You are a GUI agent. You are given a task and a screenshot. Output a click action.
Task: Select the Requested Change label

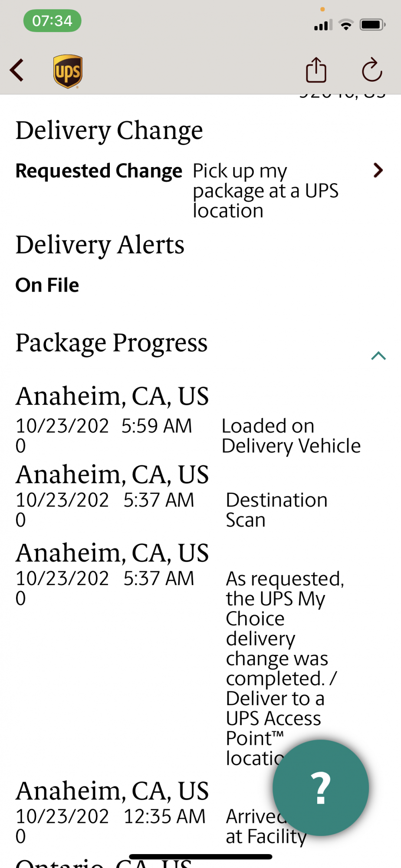click(99, 171)
